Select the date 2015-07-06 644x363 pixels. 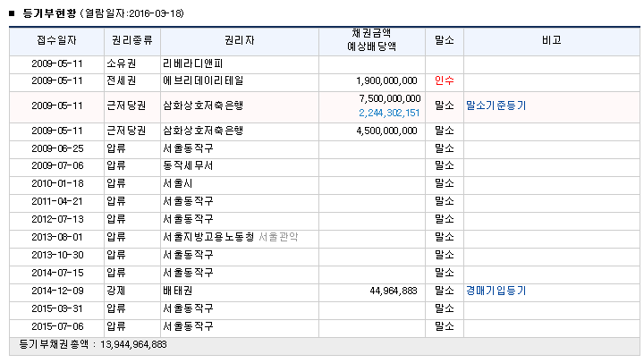(57, 326)
